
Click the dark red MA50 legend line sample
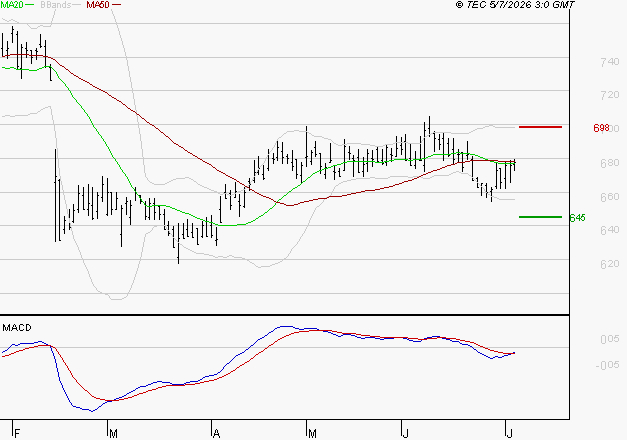(x=116, y=5)
